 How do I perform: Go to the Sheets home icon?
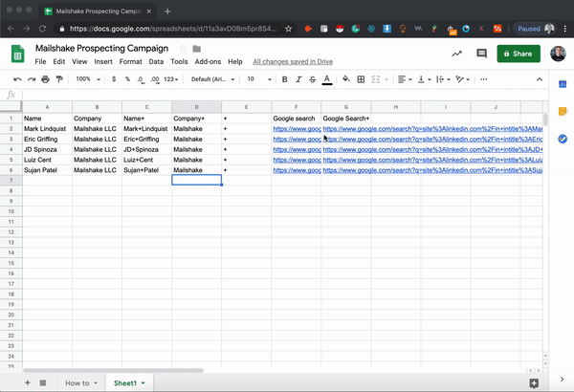tap(17, 54)
